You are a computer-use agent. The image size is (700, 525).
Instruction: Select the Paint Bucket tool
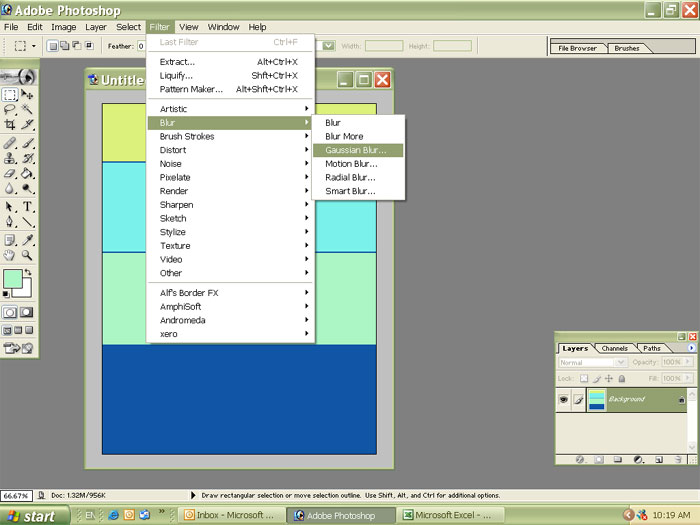[x=27, y=173]
